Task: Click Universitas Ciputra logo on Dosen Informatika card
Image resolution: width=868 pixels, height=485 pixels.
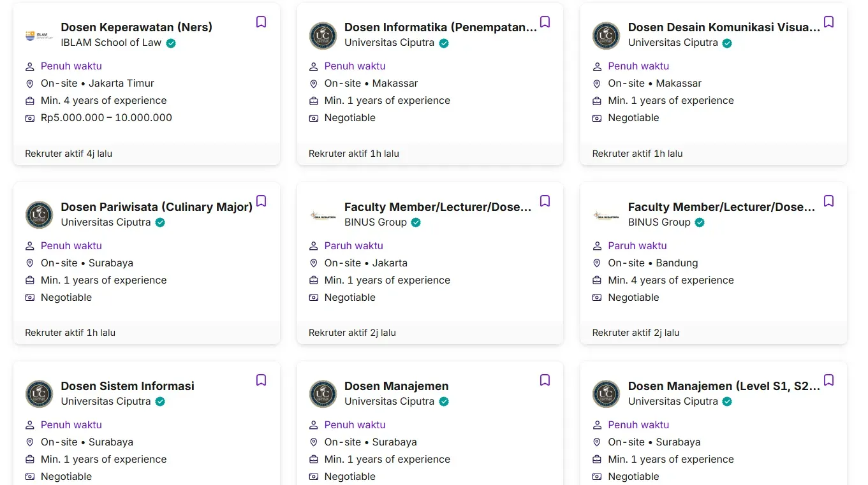Action: coord(323,36)
